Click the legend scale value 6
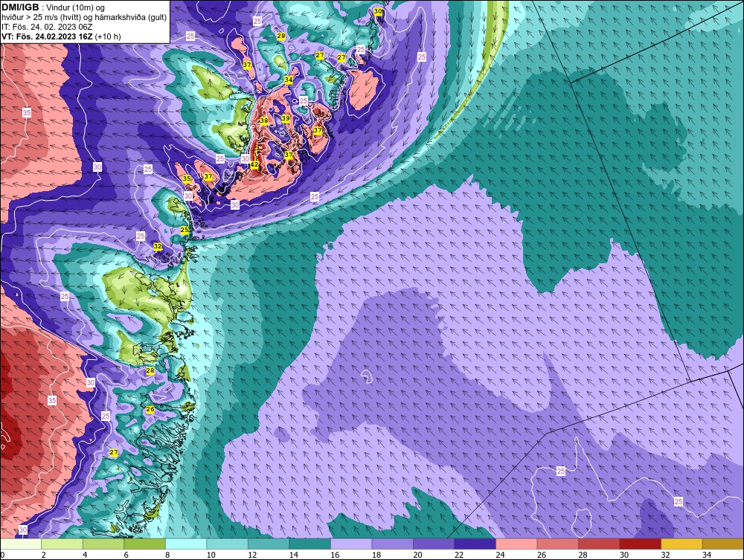The height and width of the screenshot is (560, 744). pos(126,555)
